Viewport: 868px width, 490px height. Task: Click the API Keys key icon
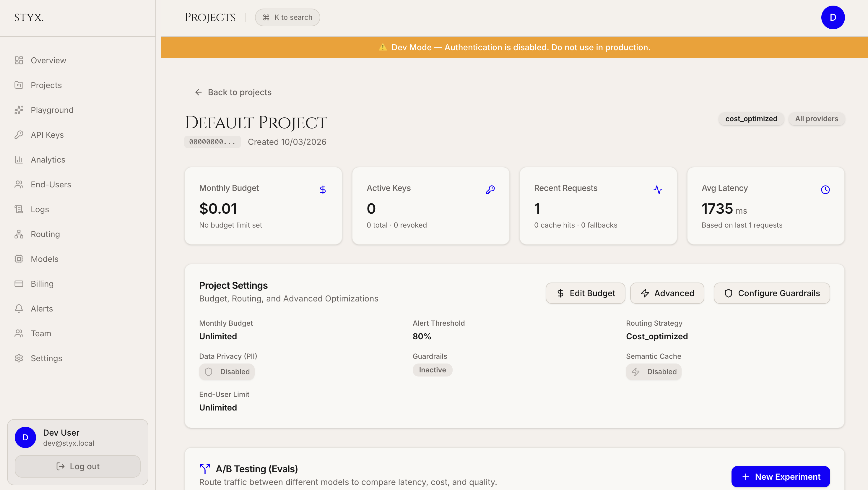point(19,135)
